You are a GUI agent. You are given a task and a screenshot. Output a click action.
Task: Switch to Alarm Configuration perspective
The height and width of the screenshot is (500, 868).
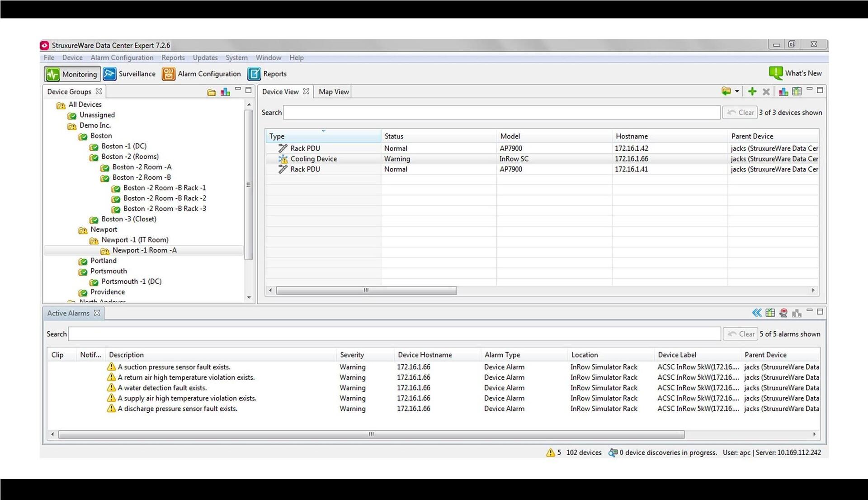coord(202,74)
